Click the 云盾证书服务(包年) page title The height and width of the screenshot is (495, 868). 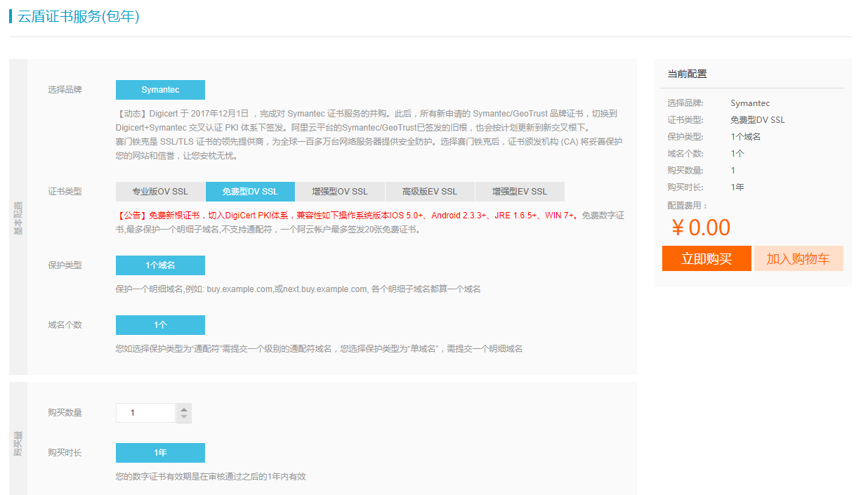(79, 16)
